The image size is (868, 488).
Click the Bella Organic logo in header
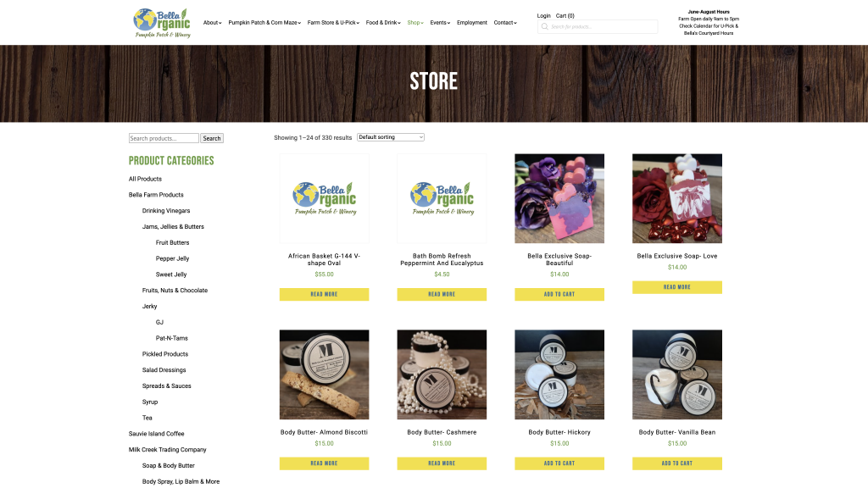162,23
